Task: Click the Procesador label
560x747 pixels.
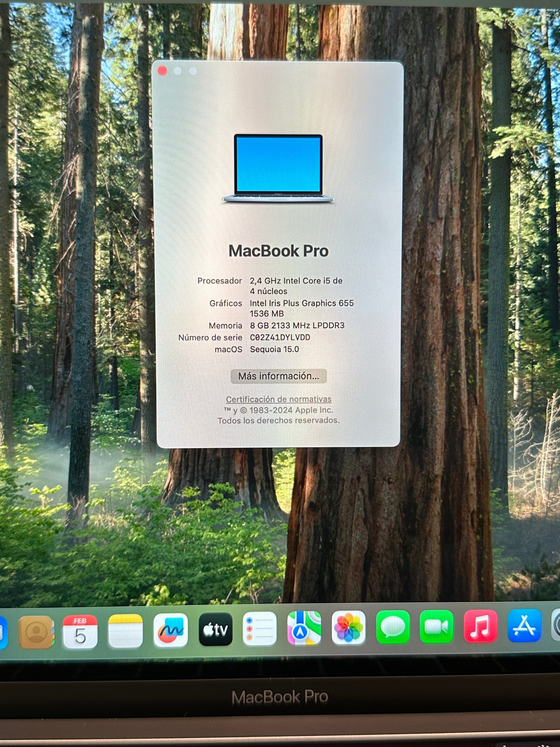Action: [x=220, y=281]
